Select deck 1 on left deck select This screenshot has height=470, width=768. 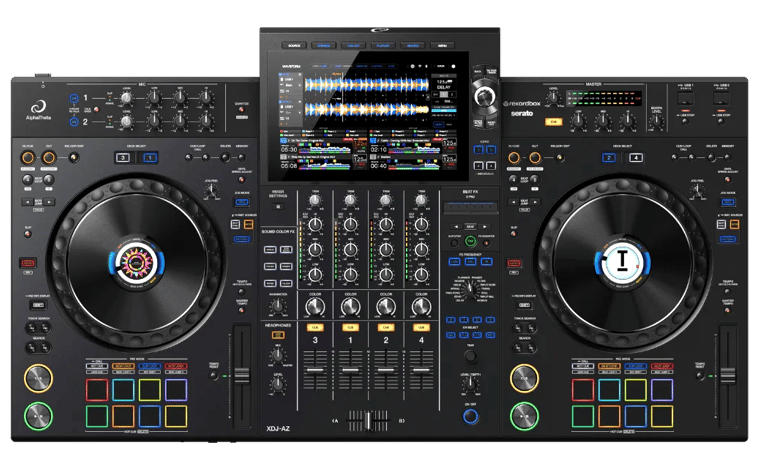[x=150, y=158]
